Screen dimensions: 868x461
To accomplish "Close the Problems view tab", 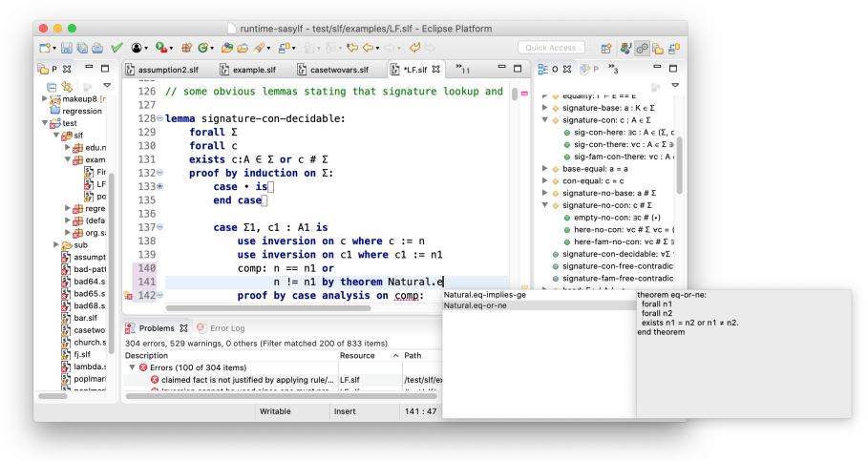I will pyautogui.click(x=183, y=328).
